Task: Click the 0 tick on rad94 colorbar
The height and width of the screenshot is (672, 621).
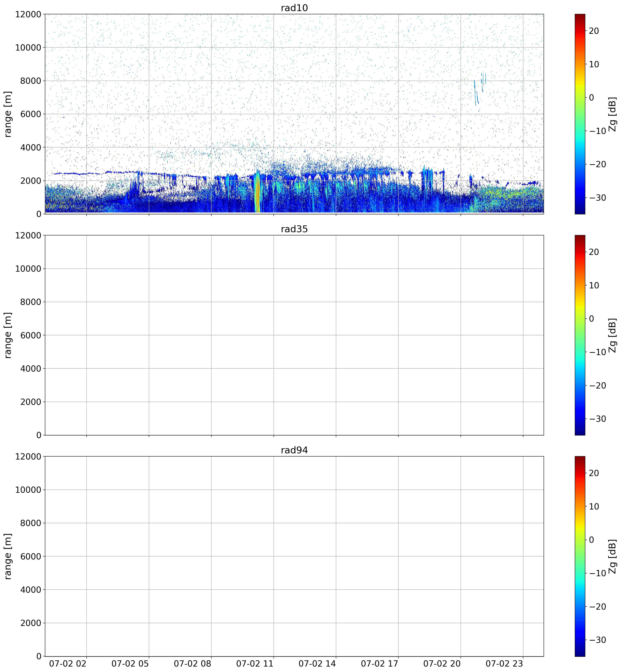Action: click(592, 540)
